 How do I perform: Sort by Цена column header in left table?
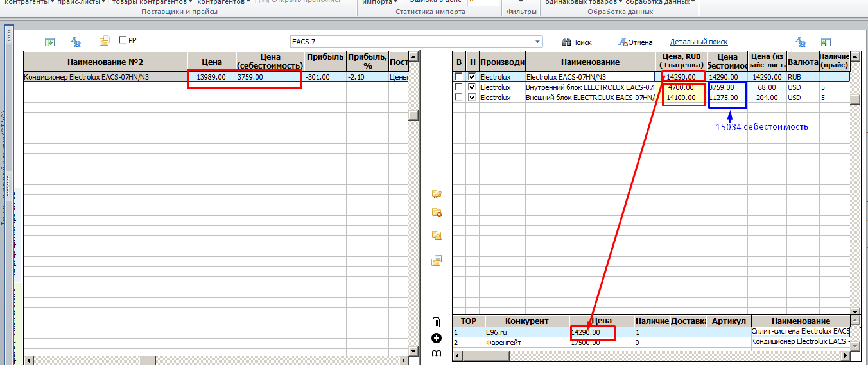tap(212, 62)
